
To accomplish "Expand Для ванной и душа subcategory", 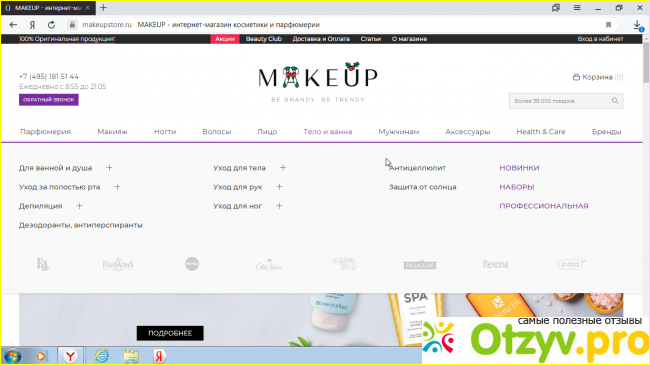I will pos(109,168).
